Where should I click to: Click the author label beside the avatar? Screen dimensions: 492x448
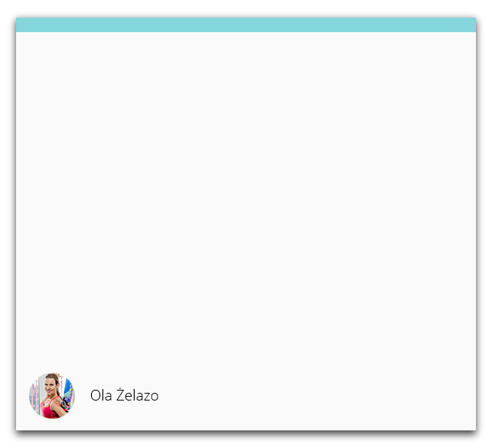pos(124,395)
